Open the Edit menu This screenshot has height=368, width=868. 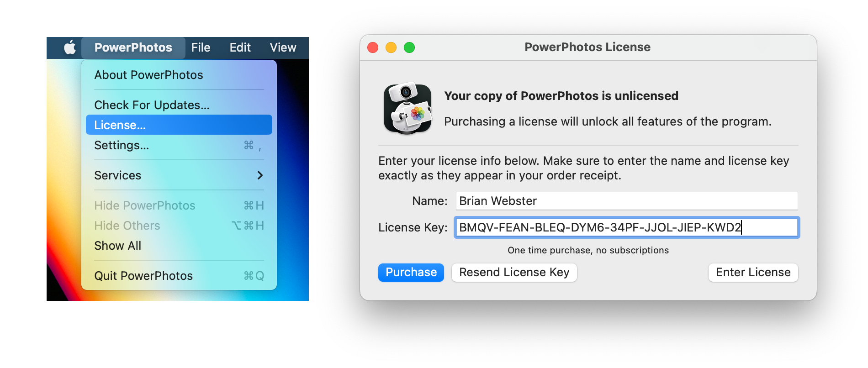[x=240, y=47]
